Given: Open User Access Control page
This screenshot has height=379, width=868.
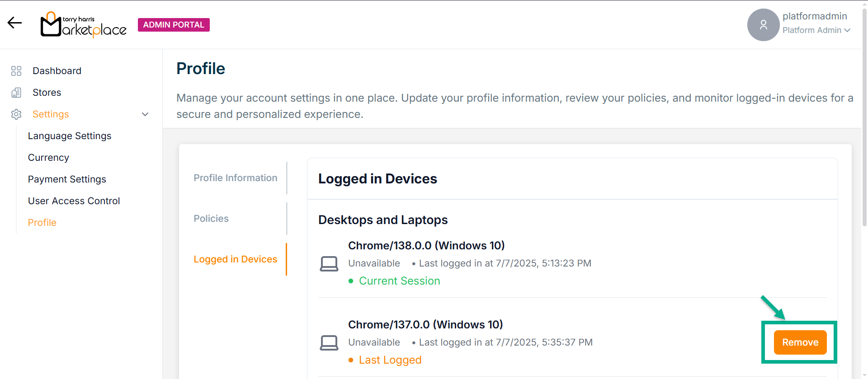Looking at the screenshot, I should point(74,201).
